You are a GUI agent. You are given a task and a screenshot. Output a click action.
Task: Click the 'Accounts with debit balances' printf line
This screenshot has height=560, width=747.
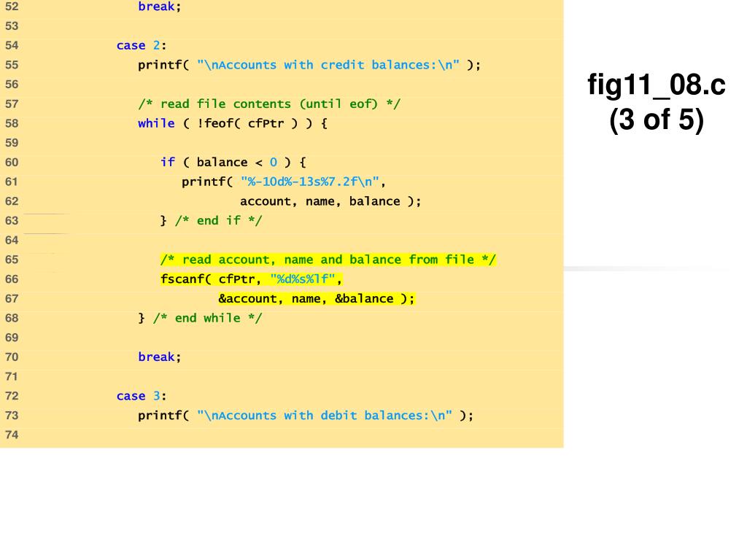[306, 415]
